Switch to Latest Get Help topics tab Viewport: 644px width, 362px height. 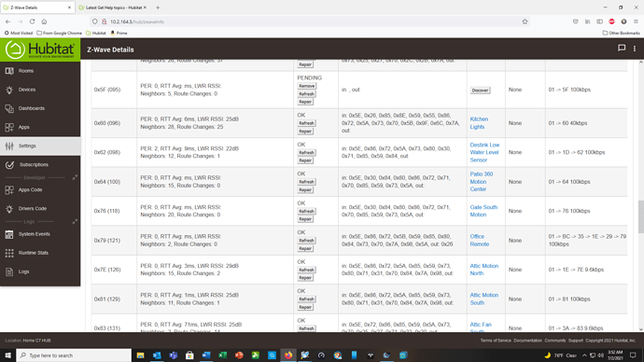point(113,7)
